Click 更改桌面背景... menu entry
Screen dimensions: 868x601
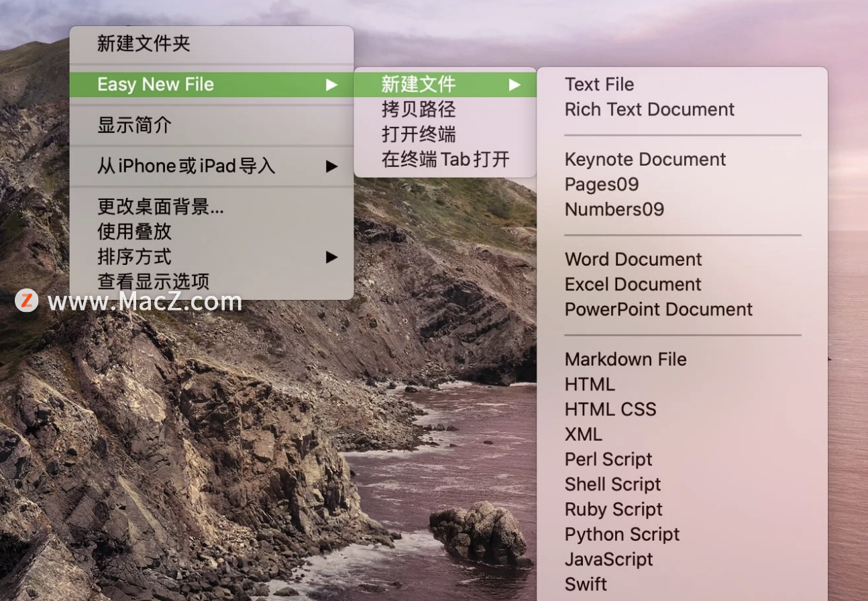point(211,207)
